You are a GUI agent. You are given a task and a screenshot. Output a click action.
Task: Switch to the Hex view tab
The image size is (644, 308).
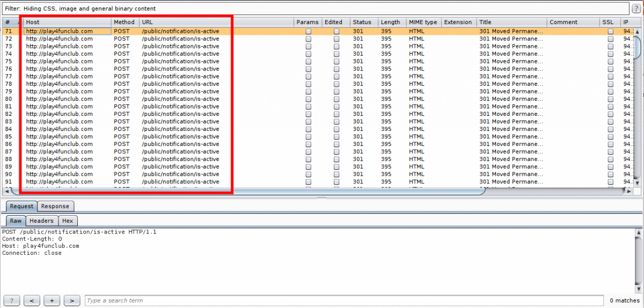point(68,221)
